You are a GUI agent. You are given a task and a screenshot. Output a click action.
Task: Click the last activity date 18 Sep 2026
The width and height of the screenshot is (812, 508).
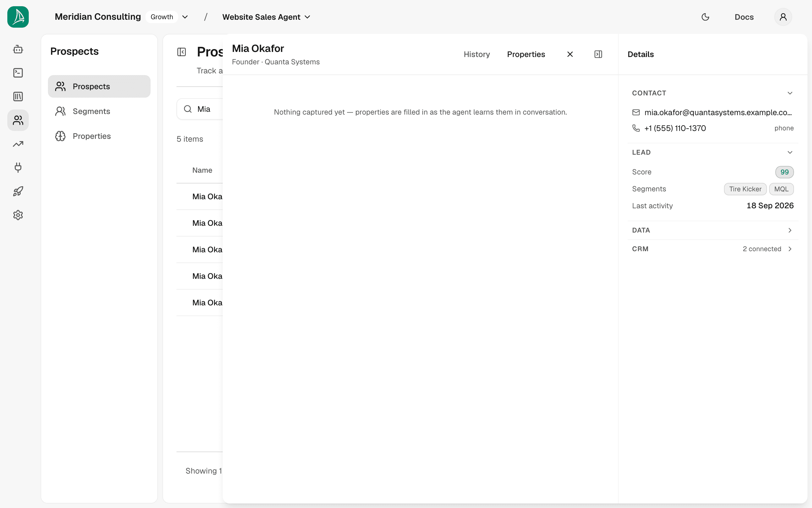click(770, 206)
